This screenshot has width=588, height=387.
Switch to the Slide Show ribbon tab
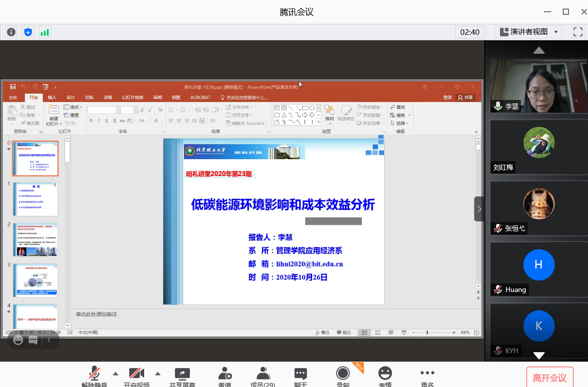pos(133,97)
